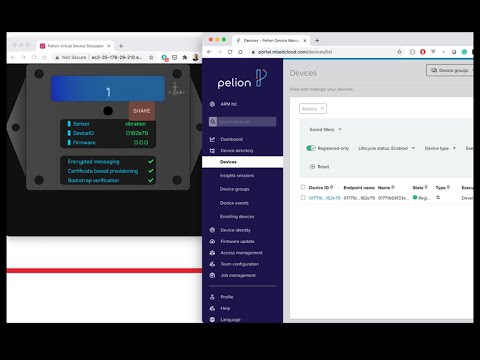Screen dimensions: 480x360
Task: Click the Access management icon
Action: pyautogui.click(x=212, y=253)
